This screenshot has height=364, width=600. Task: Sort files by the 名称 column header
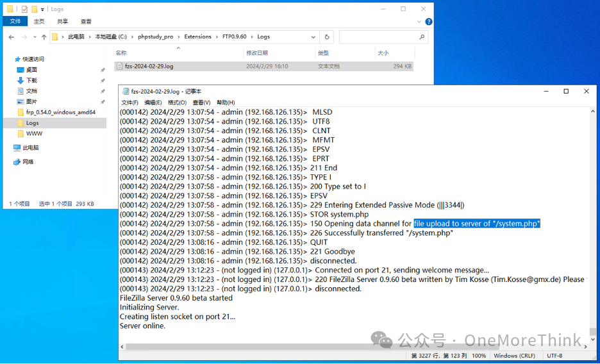(178, 53)
